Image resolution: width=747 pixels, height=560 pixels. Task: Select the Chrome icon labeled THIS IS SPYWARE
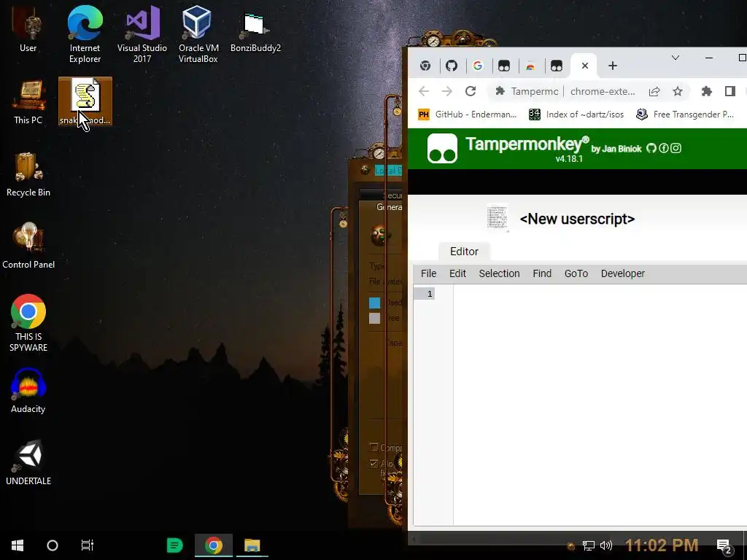pos(28,323)
